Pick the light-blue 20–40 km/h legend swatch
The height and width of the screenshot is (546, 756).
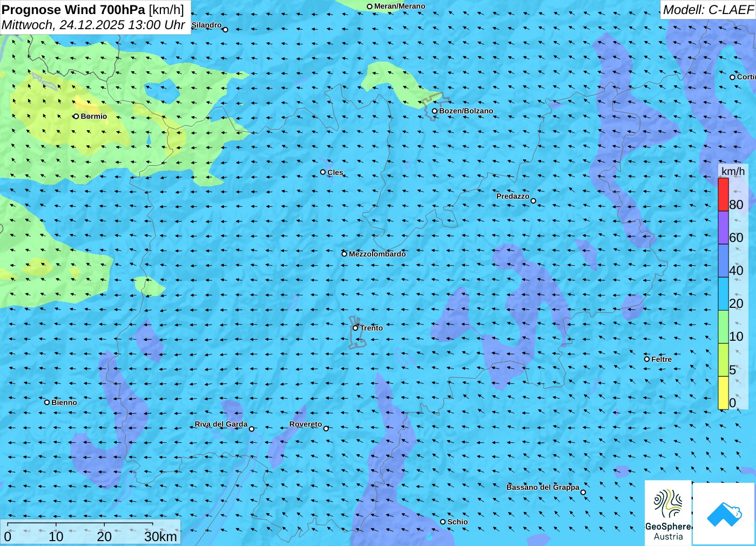coord(723,294)
